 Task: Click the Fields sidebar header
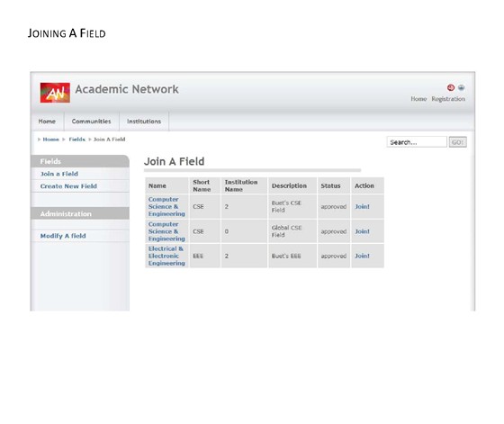coord(80,161)
